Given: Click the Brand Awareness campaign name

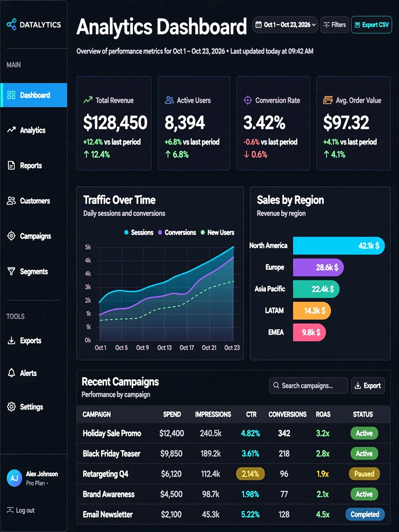Looking at the screenshot, I should click(109, 494).
